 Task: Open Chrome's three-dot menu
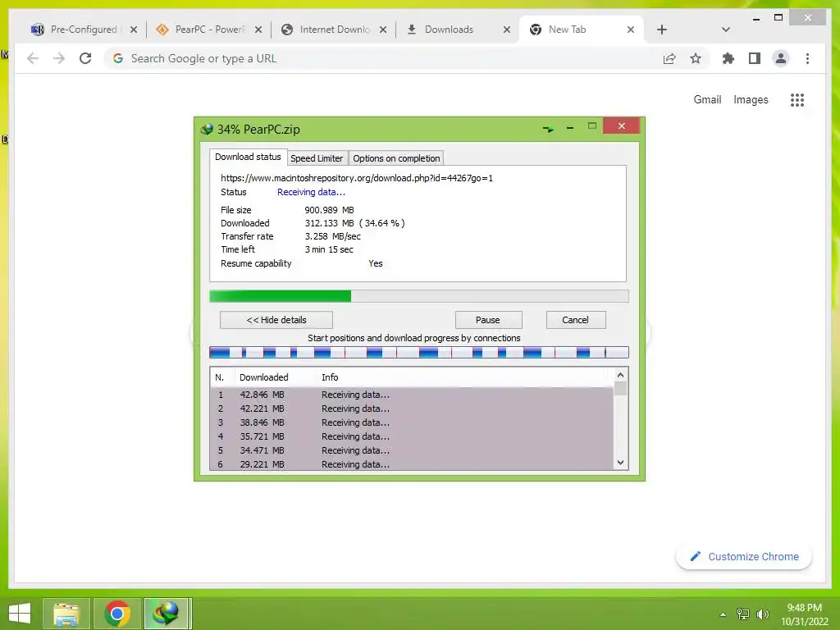click(x=807, y=58)
